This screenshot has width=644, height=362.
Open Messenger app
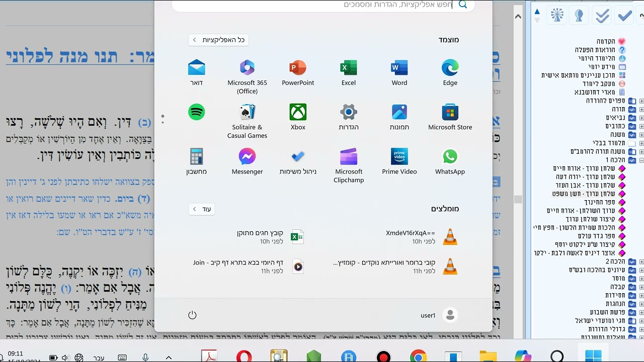point(247,161)
